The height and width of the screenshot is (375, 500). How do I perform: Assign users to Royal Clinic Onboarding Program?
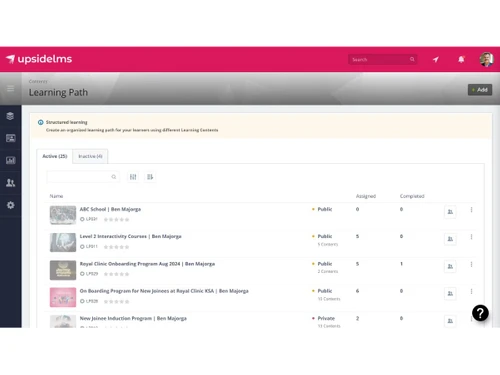[450, 266]
